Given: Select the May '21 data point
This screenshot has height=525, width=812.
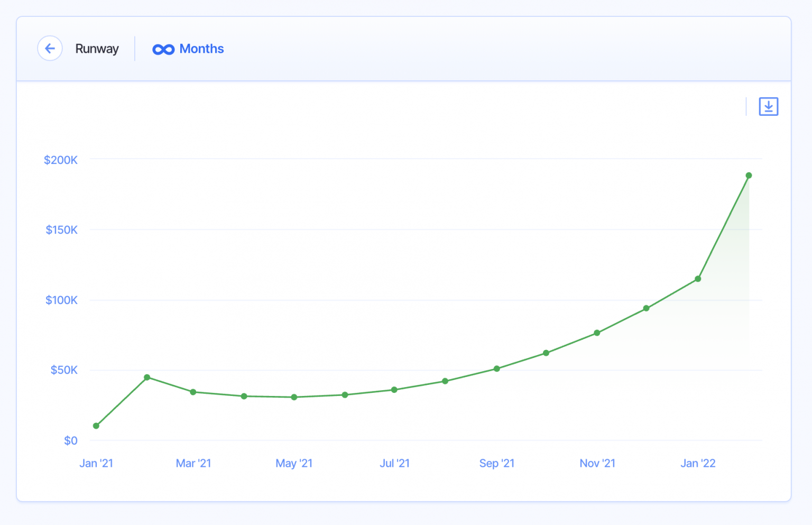Looking at the screenshot, I should coord(294,397).
